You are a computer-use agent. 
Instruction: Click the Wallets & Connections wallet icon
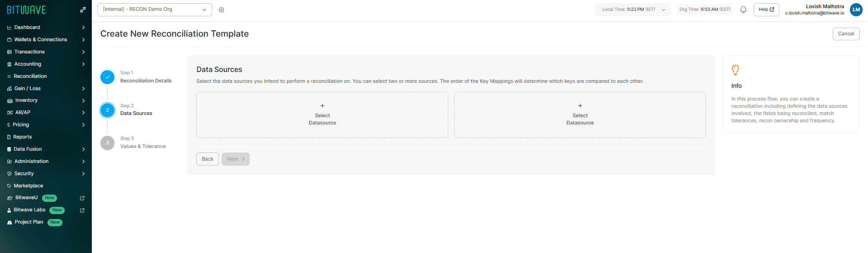pyautogui.click(x=9, y=40)
